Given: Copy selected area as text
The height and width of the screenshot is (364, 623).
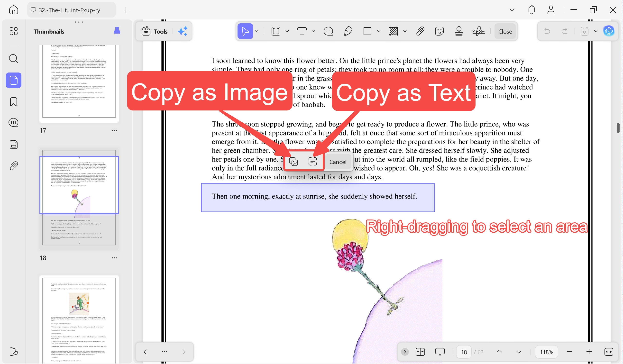Looking at the screenshot, I should coord(312,162).
